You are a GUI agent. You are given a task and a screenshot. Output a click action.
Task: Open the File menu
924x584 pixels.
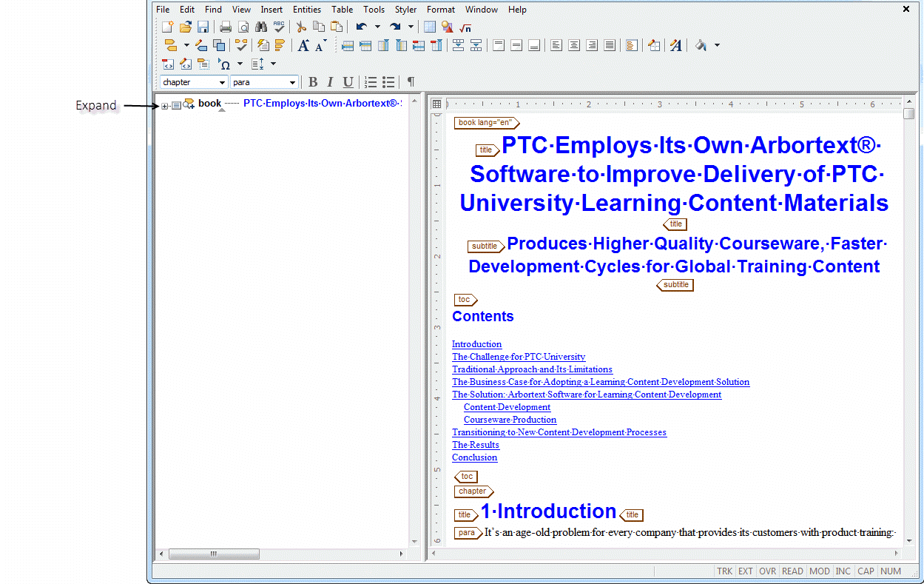point(163,10)
